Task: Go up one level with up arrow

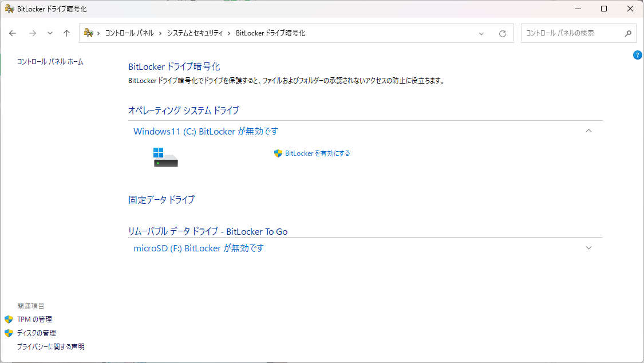Action: click(66, 33)
